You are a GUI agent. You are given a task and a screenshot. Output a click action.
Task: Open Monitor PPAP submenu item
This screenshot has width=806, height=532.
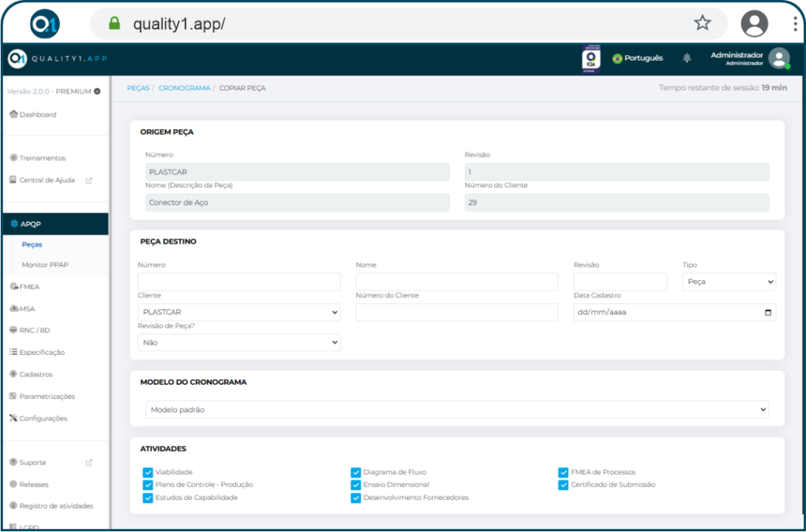[x=45, y=264]
